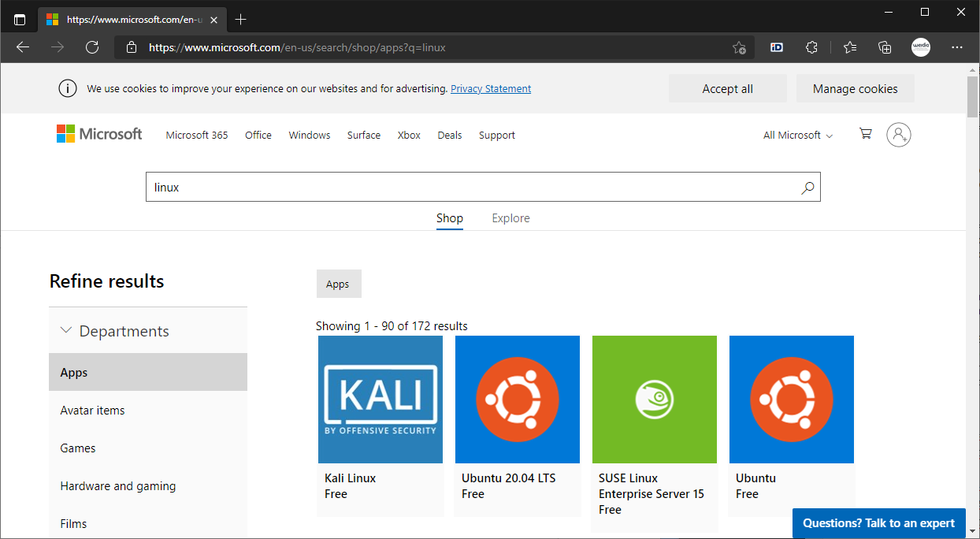Image resolution: width=980 pixels, height=539 pixels.
Task: Talk to an expert chat button
Action: pyautogui.click(x=879, y=523)
